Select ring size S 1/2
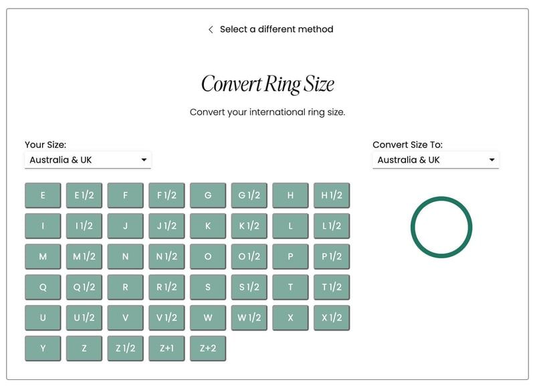This screenshot has width=535, height=392. [249, 287]
